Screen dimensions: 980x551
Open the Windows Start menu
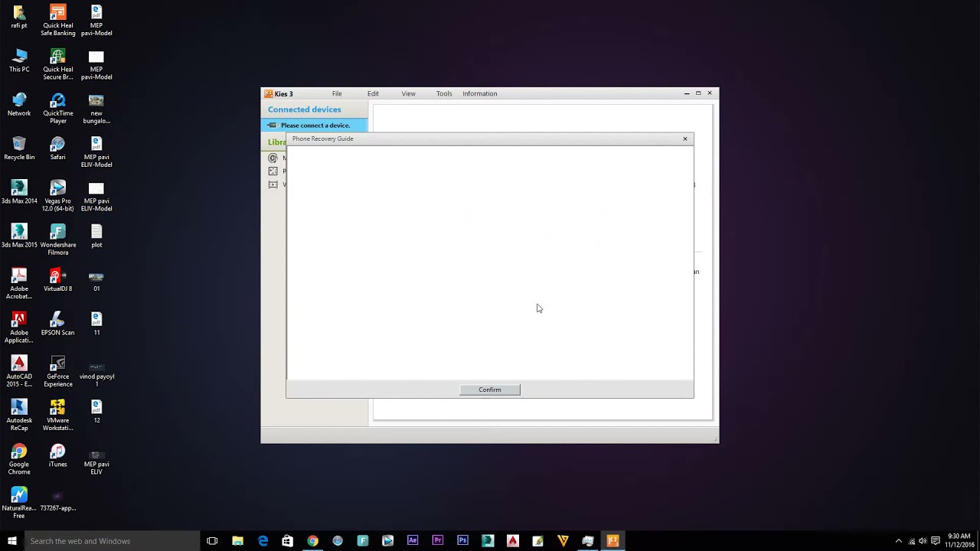tap(12, 541)
